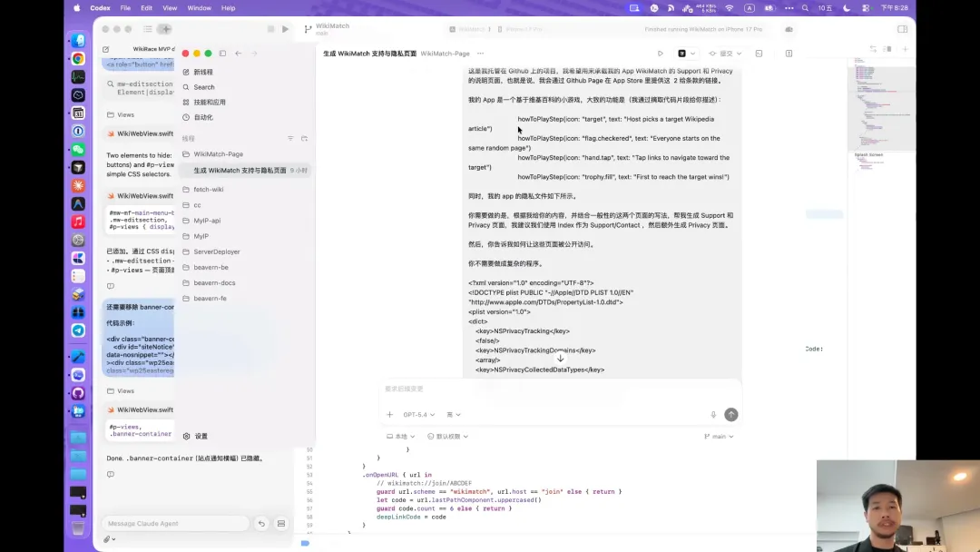Click WikiMatch-Page label in thread header
Viewport: 980px width, 552px height.
pos(445,54)
